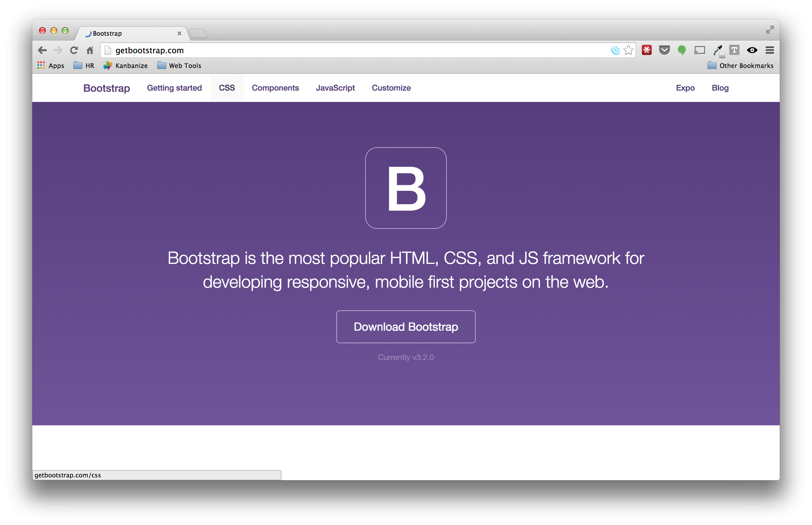812x525 pixels.
Task: Open the Cast screen extension icon
Action: [699, 50]
